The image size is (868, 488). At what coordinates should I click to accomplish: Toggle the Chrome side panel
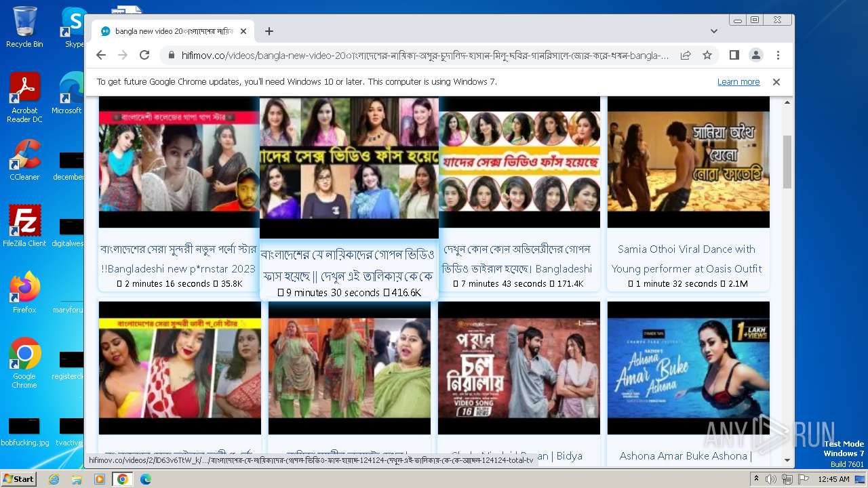click(734, 55)
